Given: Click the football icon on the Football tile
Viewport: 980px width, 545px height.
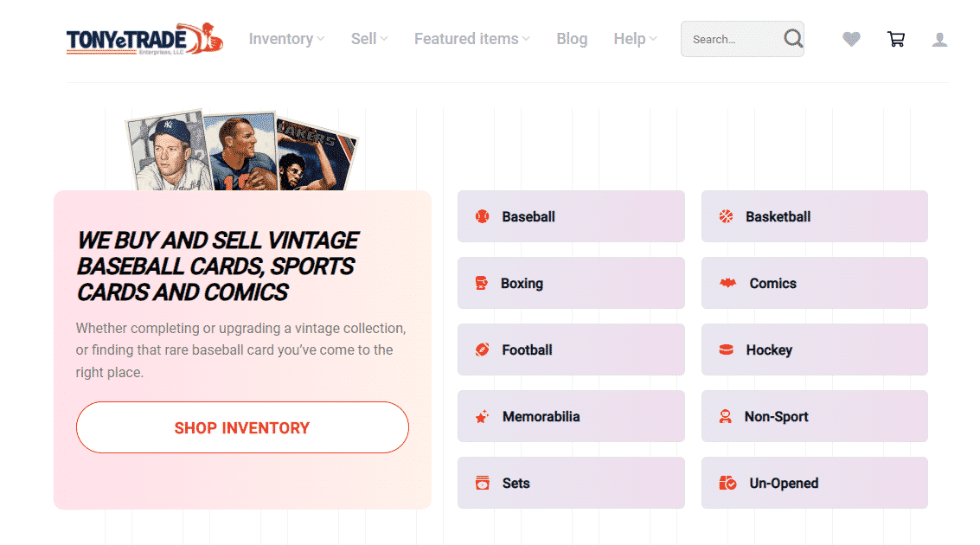Looking at the screenshot, I should [x=482, y=349].
